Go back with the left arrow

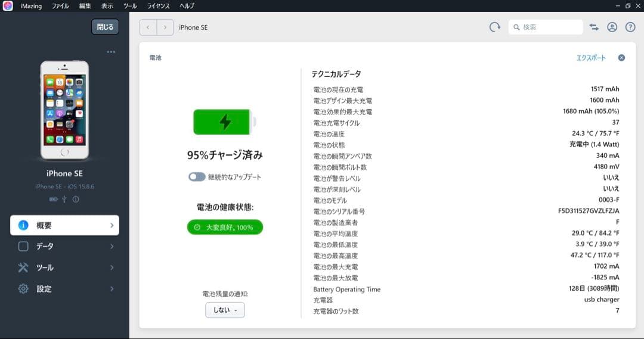tap(148, 27)
